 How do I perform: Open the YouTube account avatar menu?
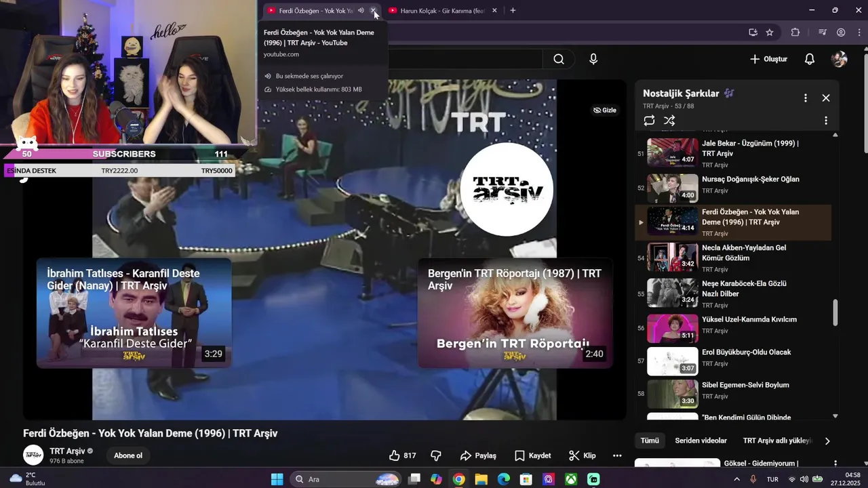tap(839, 59)
